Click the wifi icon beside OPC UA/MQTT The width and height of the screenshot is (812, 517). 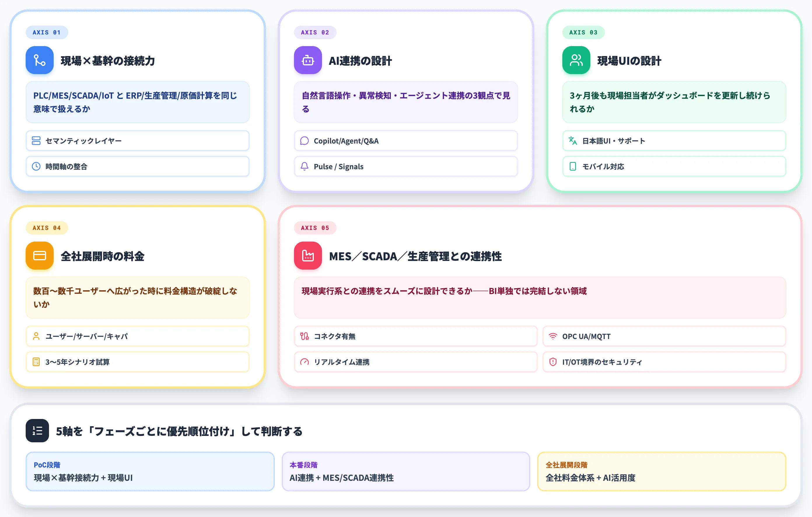coord(553,336)
